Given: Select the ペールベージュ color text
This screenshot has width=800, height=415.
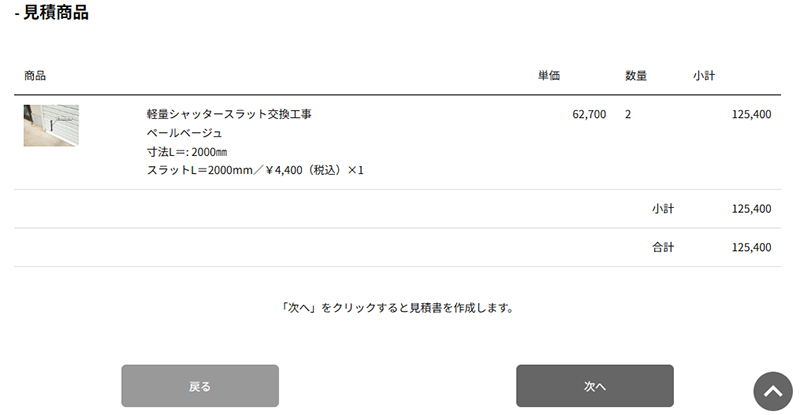Looking at the screenshot, I should [184, 133].
